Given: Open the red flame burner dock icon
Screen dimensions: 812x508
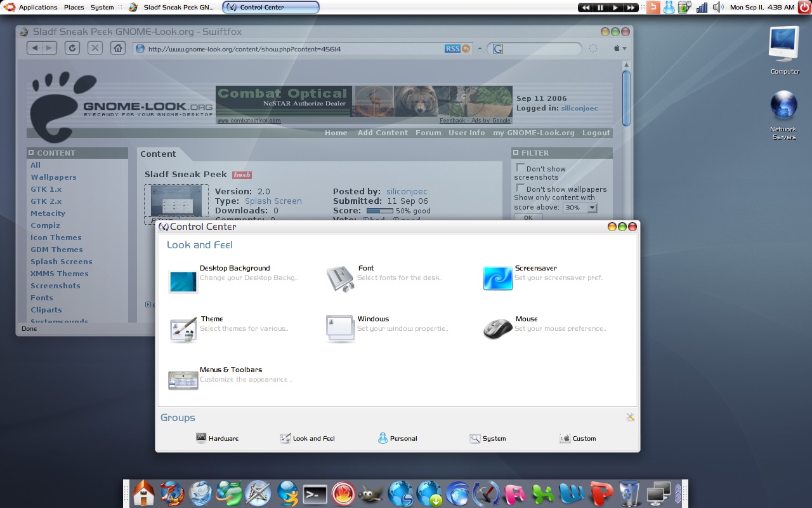Looking at the screenshot, I should pos(343,494).
